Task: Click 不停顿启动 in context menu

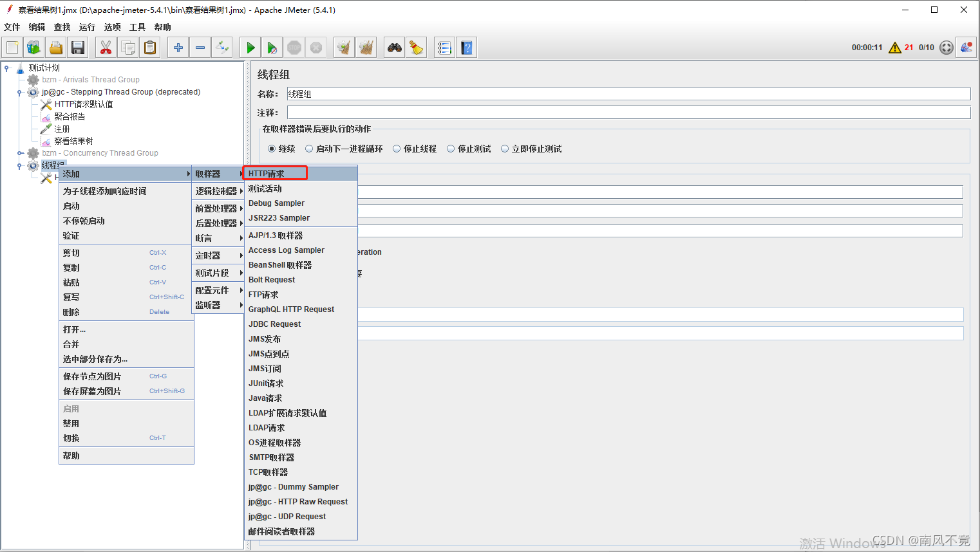Action: click(x=126, y=221)
